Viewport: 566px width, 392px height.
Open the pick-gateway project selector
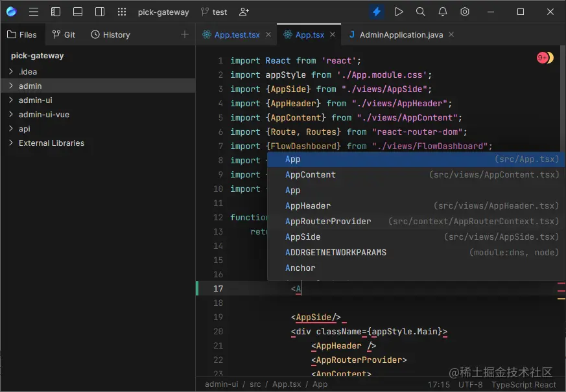[x=163, y=12]
